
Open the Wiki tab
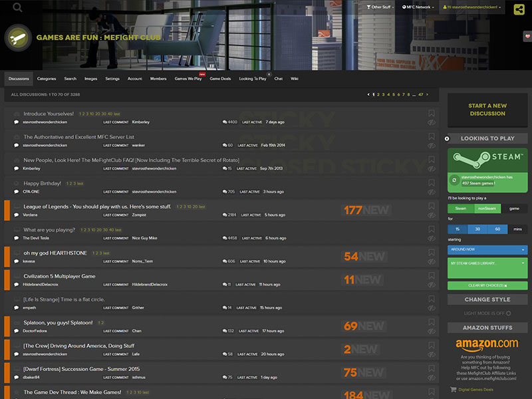pos(294,78)
